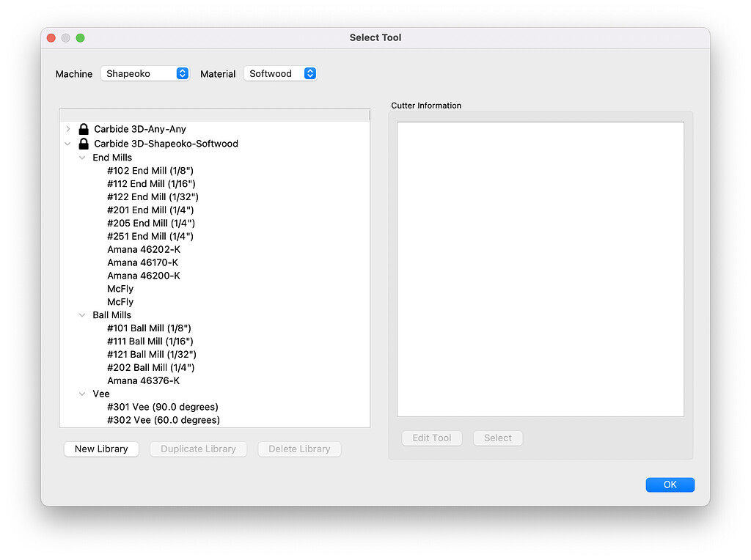Image resolution: width=751 pixels, height=560 pixels.
Task: Confirm with the OK button
Action: (670, 485)
